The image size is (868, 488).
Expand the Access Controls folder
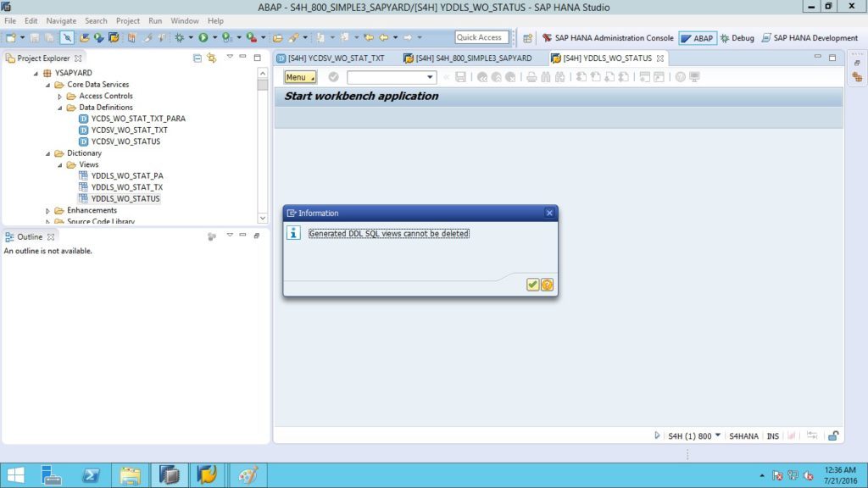coord(60,97)
